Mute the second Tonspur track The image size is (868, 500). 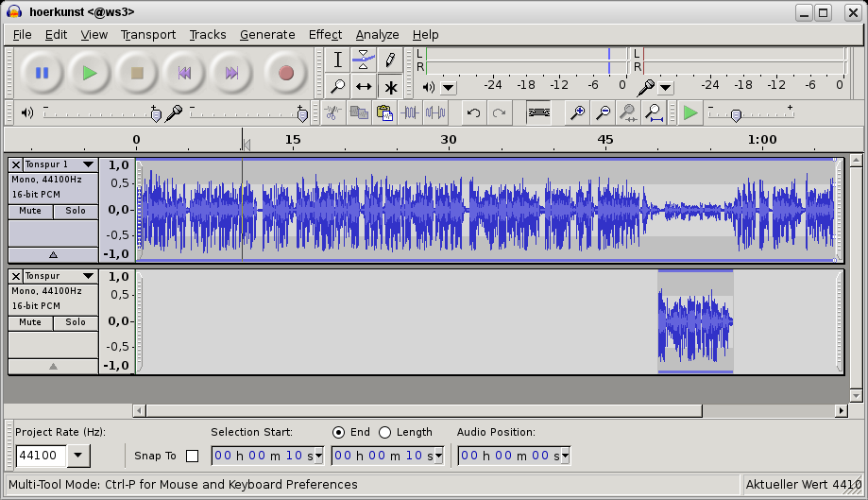pyautogui.click(x=30, y=322)
